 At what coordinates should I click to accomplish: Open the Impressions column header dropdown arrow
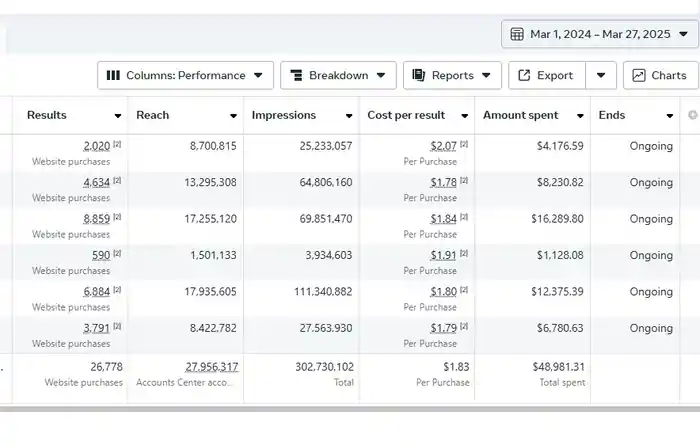click(349, 116)
